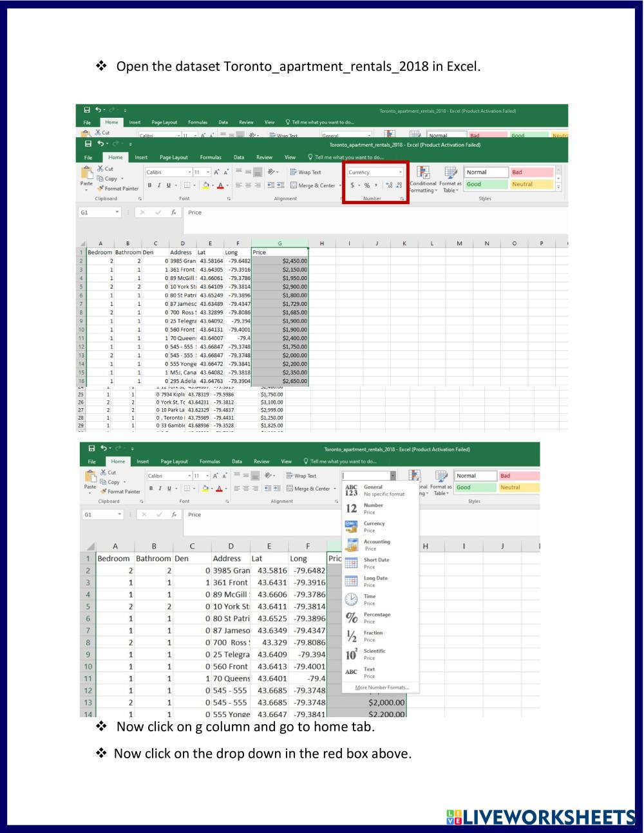Choose the Scientific format in the dropdown list
This screenshot has width=644, height=833.
(375, 654)
